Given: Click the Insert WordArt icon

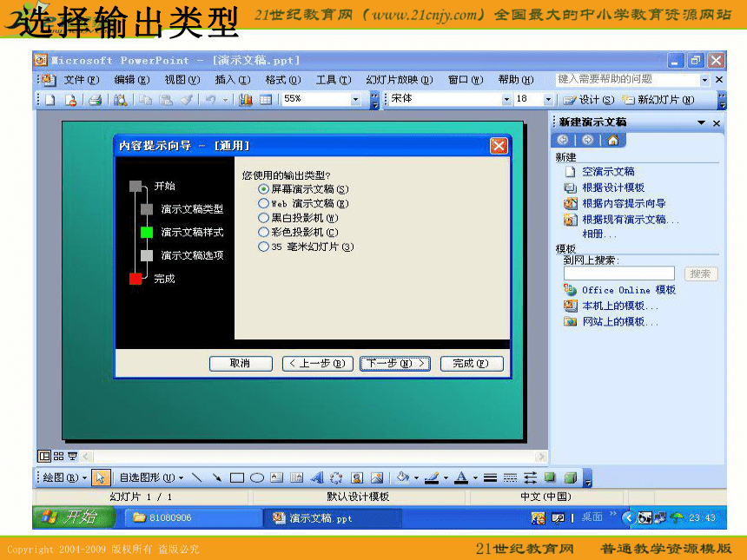Looking at the screenshot, I should [317, 478].
